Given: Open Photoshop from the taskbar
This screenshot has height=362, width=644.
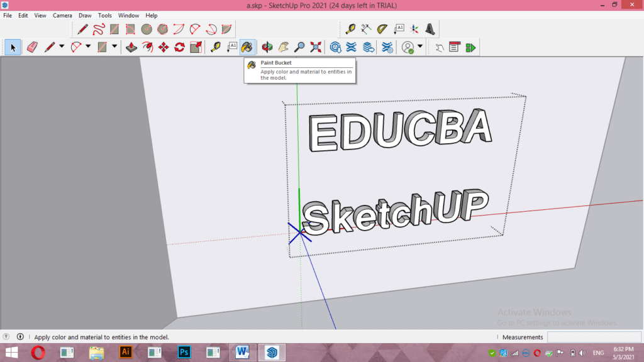Looking at the screenshot, I should (x=183, y=352).
